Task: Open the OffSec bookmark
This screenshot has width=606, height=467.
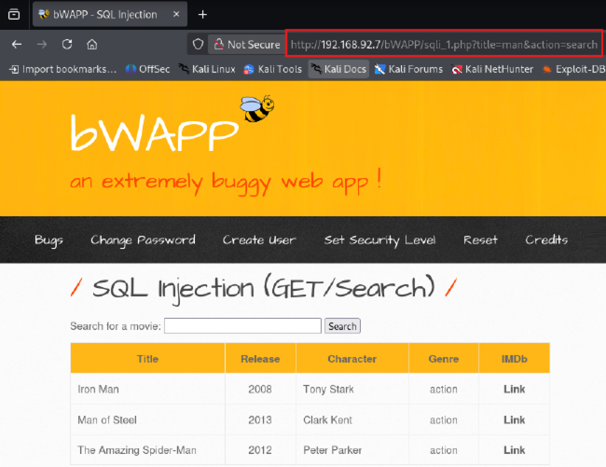Action: click(148, 69)
